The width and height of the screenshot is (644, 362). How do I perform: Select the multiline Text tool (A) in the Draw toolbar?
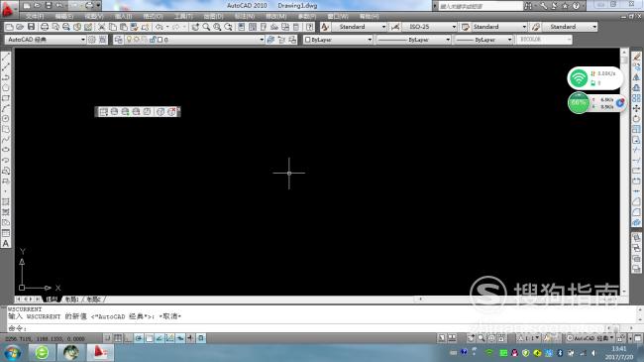click(6, 244)
